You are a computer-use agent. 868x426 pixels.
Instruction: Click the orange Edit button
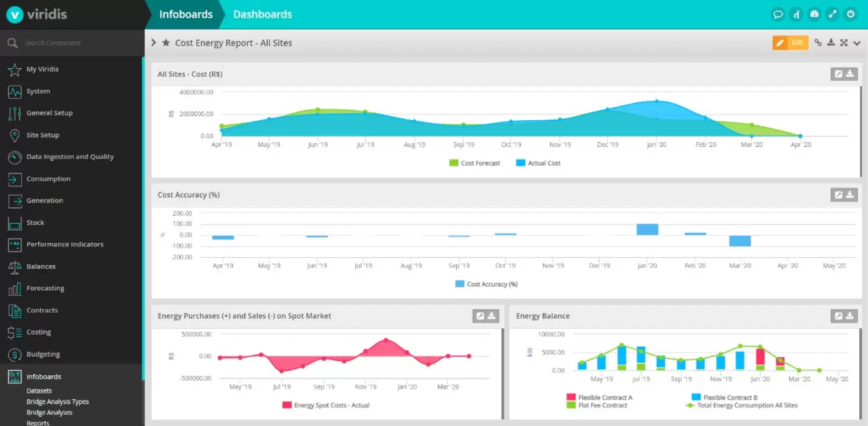(790, 43)
